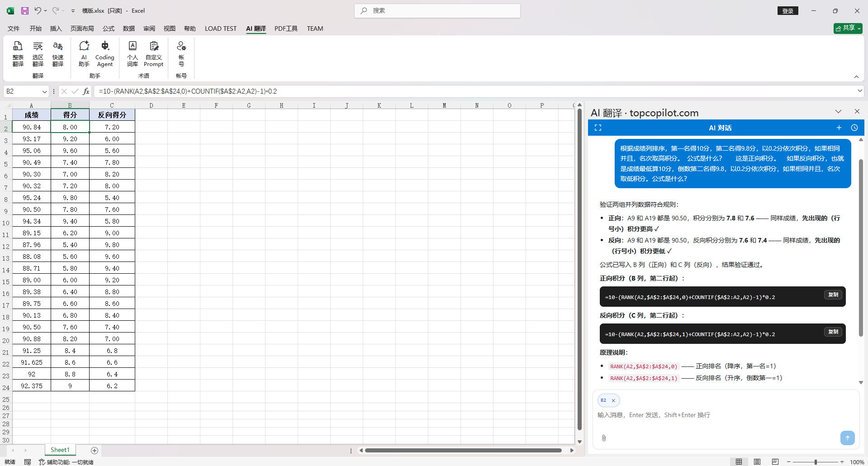The height and width of the screenshot is (466, 868).
Task: Click the 帐号 account icon
Action: point(181,54)
